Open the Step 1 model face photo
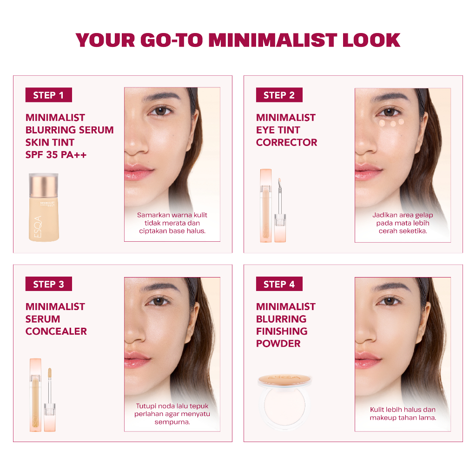The width and height of the screenshot is (476, 476). pyautogui.click(x=172, y=164)
